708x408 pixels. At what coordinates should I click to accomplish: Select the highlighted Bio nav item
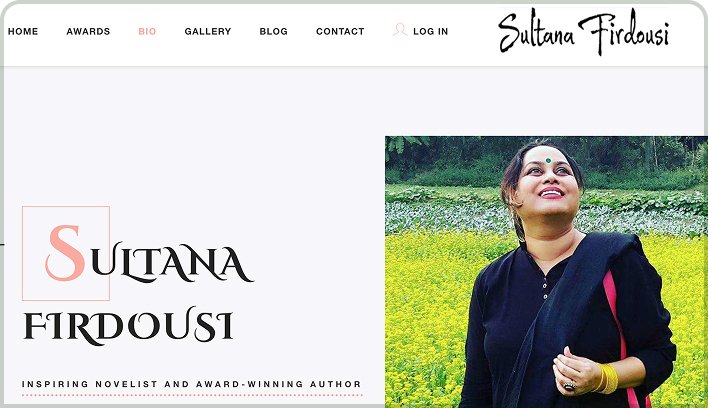147,32
